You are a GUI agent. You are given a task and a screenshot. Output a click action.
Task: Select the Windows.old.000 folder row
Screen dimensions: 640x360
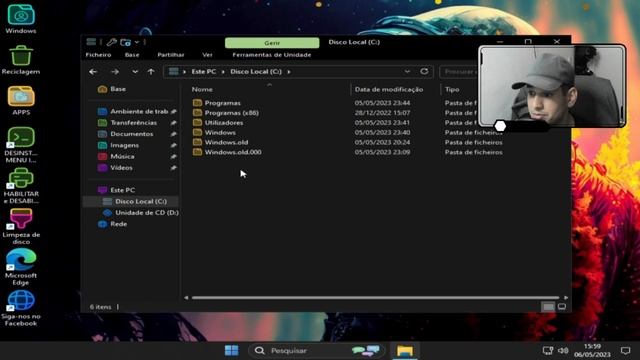point(347,152)
